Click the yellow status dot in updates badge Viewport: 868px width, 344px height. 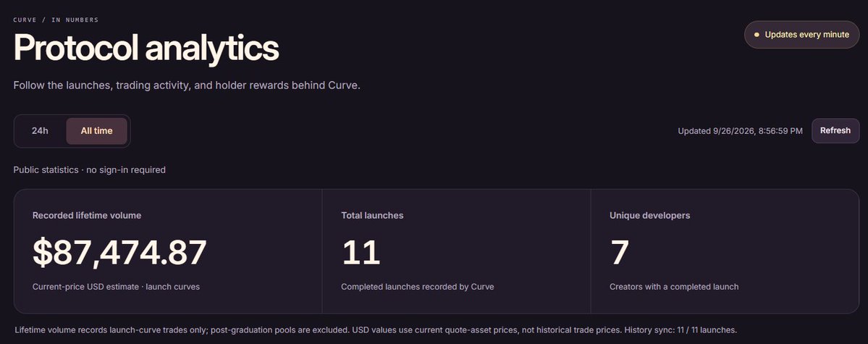757,35
